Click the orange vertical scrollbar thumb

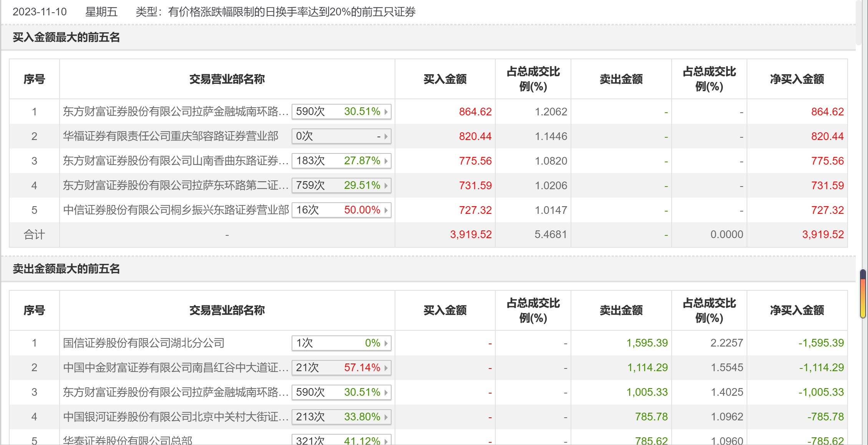coord(863,295)
